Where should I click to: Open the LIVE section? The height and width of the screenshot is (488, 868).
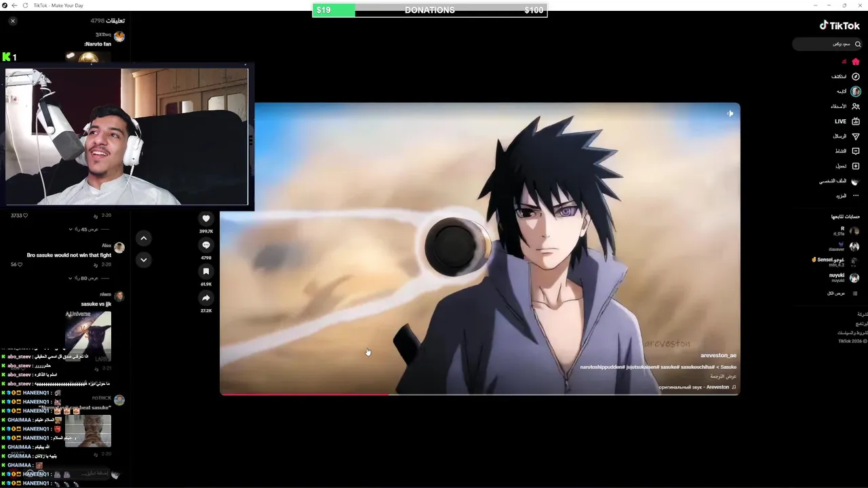[x=847, y=121]
